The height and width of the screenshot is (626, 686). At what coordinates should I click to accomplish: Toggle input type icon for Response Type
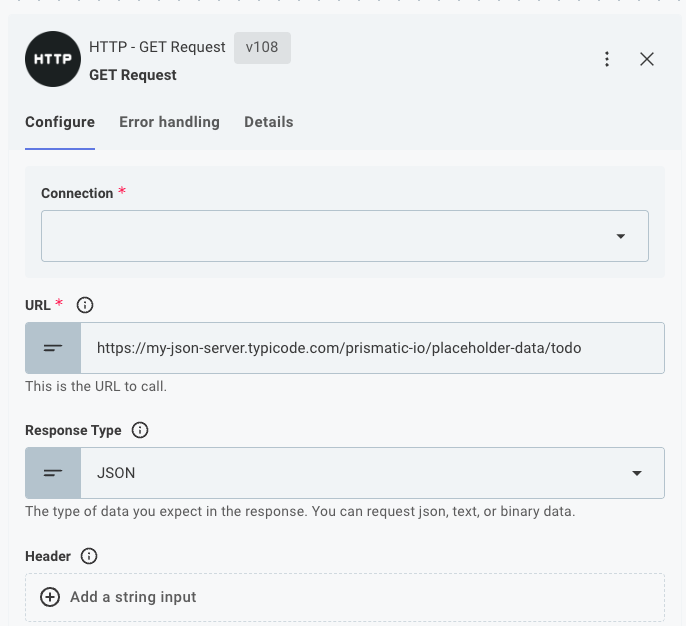[x=53, y=473]
